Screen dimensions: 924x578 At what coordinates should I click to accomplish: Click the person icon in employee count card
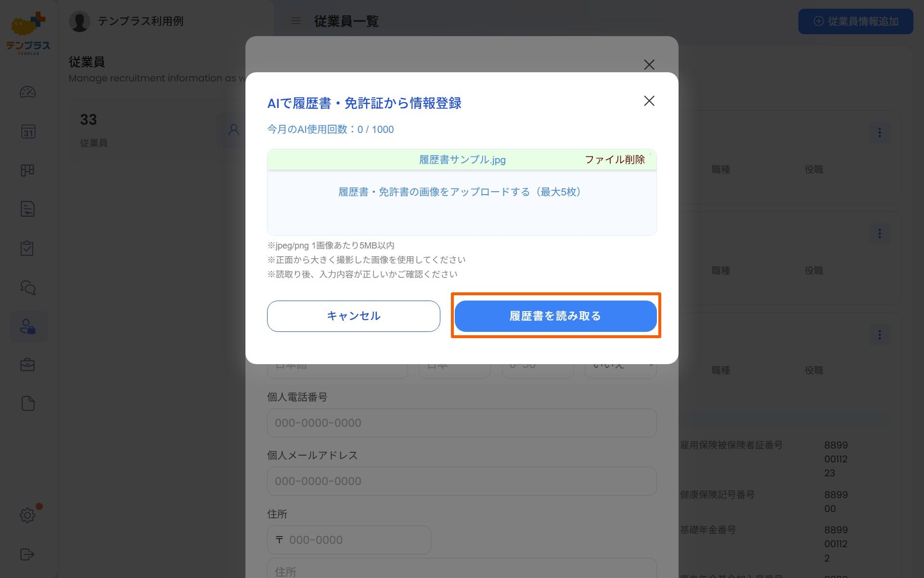tap(234, 130)
